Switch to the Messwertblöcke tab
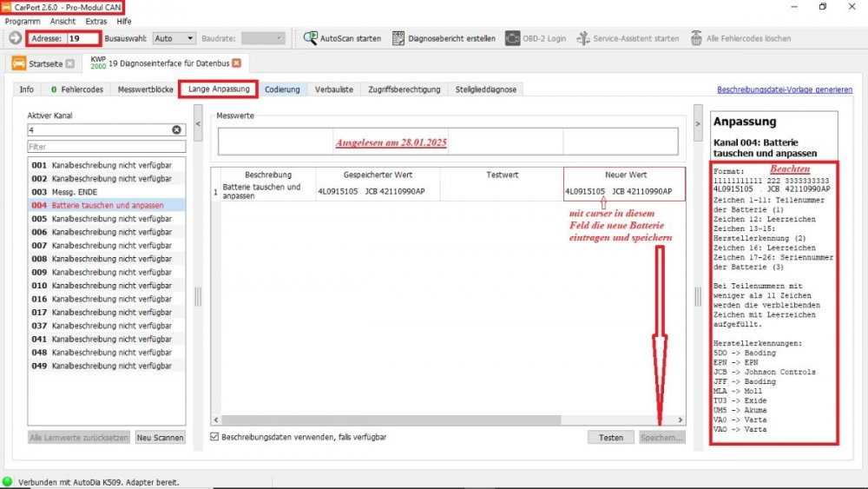 click(x=145, y=89)
